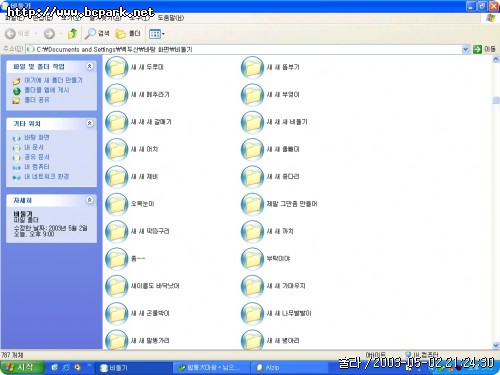Select the 새 새 어치 folder icon
Screen dimensions: 500x375
click(x=117, y=150)
